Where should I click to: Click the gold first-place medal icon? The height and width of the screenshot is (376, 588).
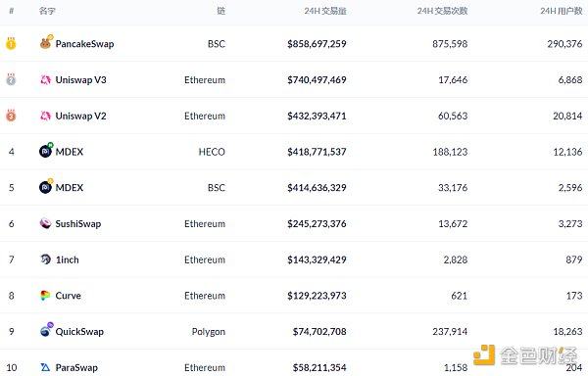[x=11, y=43]
